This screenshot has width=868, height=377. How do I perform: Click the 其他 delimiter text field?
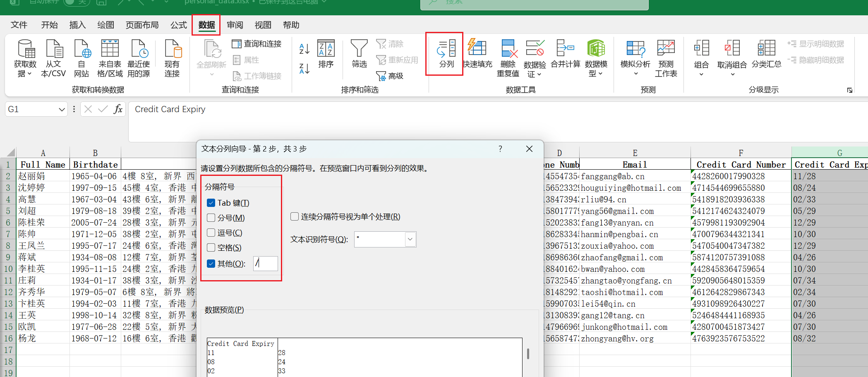click(x=266, y=263)
